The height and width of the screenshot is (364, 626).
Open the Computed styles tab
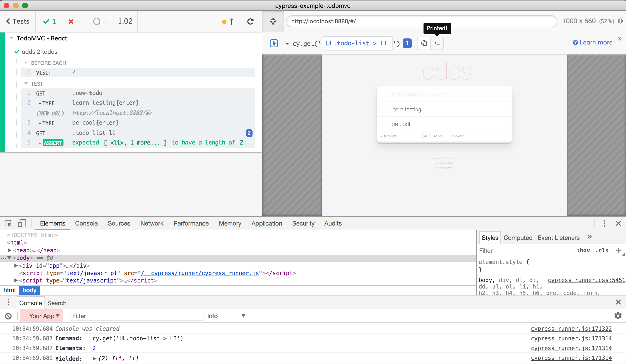coord(518,238)
